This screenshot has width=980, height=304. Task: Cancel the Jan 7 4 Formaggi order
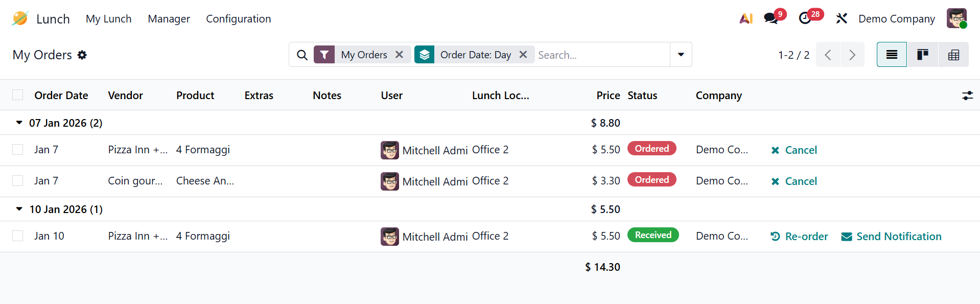(x=794, y=150)
